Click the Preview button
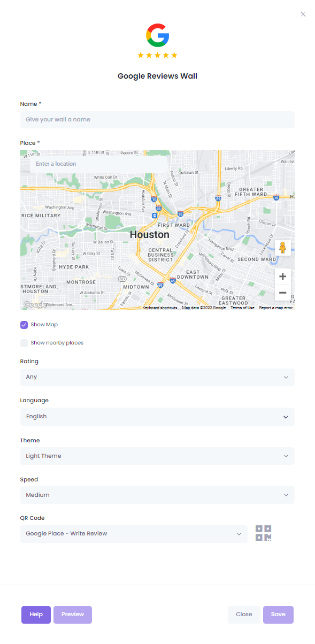315x644 pixels. [x=73, y=615]
